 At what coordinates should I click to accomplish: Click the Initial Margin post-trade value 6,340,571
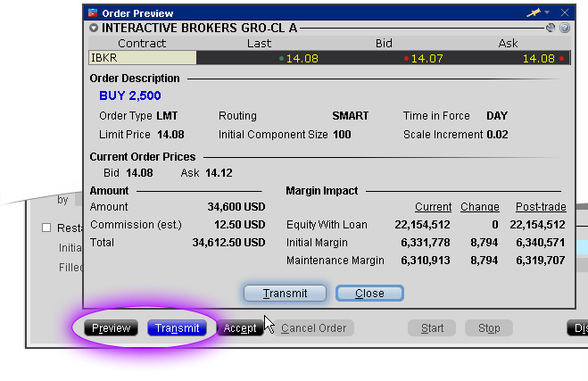541,243
